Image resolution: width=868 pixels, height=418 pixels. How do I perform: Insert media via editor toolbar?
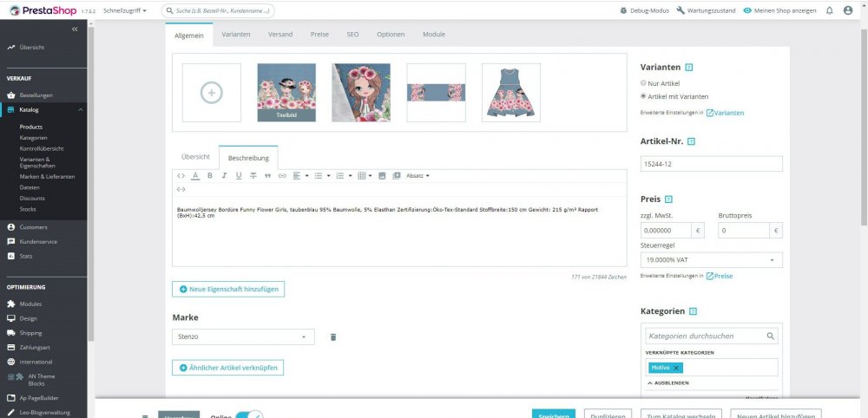pyautogui.click(x=397, y=176)
